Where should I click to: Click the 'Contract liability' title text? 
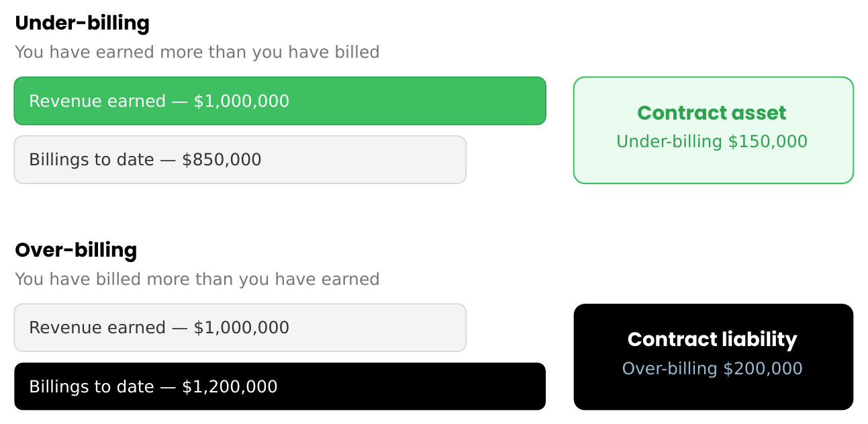coord(712,339)
